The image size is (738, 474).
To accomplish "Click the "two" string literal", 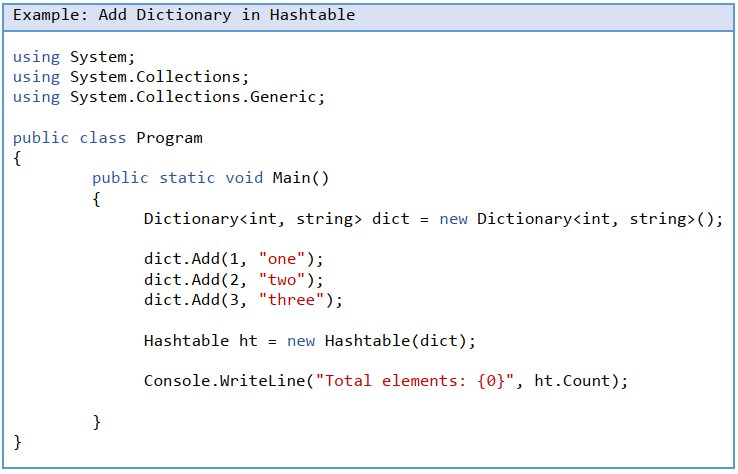I will pos(282,280).
